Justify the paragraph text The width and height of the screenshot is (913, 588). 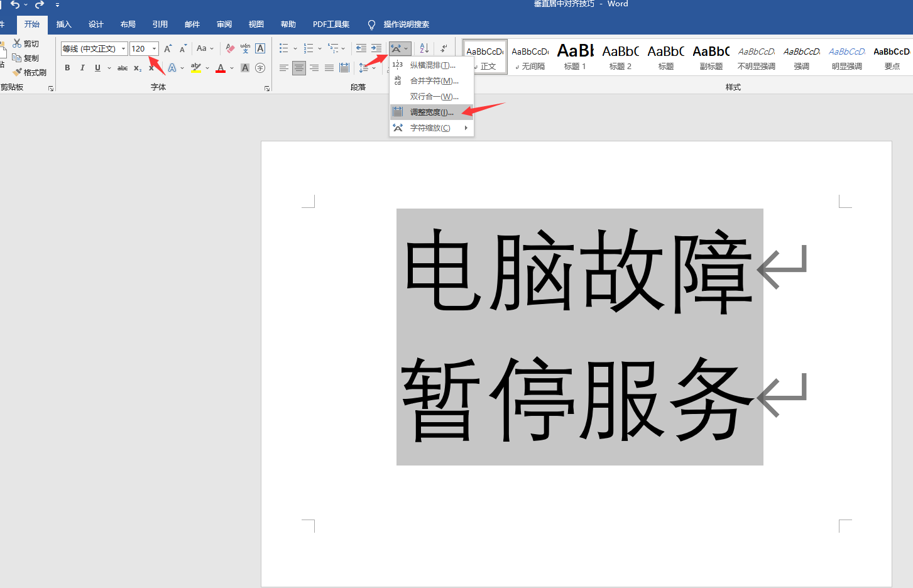pos(329,68)
